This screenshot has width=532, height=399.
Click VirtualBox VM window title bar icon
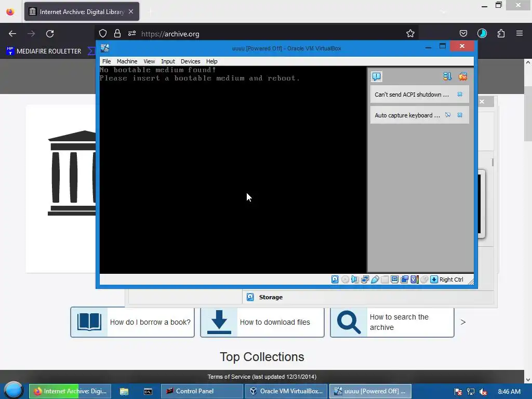(105, 48)
